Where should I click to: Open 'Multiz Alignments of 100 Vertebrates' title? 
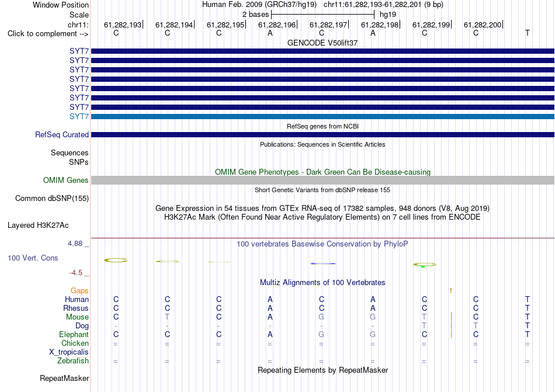pos(322,282)
